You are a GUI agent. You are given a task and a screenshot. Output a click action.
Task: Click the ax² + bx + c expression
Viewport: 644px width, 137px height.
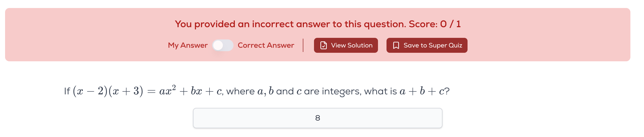click(x=190, y=91)
